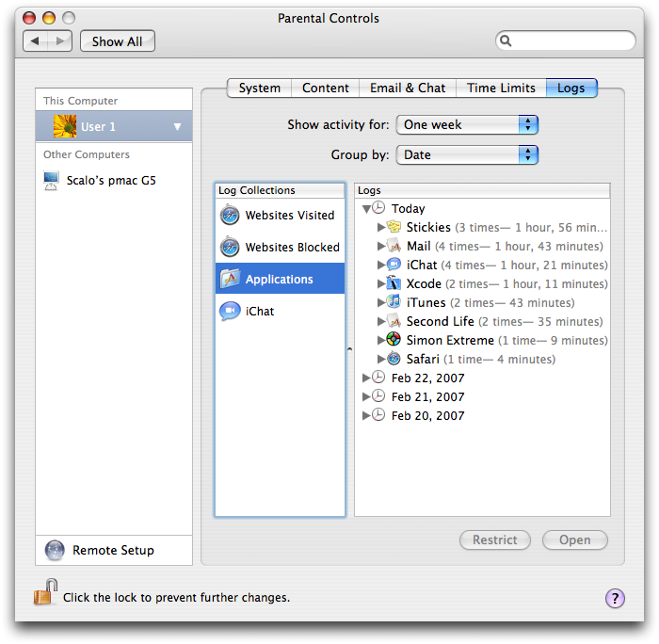Click the Mail app icon in logs
Image resolution: width=659 pixels, height=644 pixels.
pos(394,246)
